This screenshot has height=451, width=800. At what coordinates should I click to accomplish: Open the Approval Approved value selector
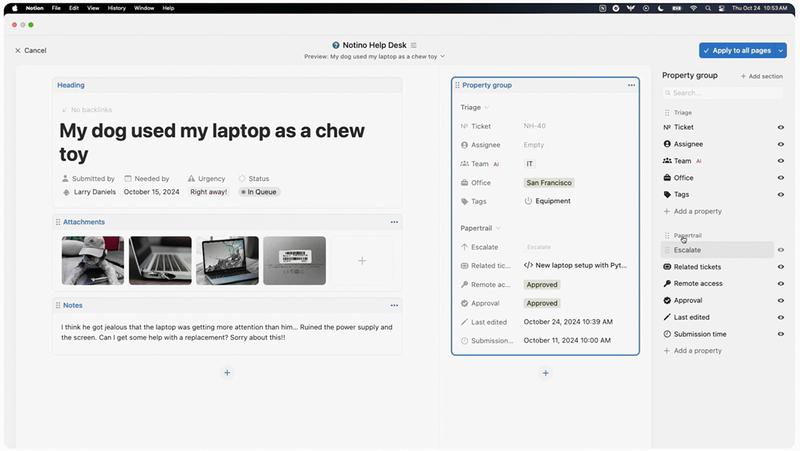click(542, 303)
